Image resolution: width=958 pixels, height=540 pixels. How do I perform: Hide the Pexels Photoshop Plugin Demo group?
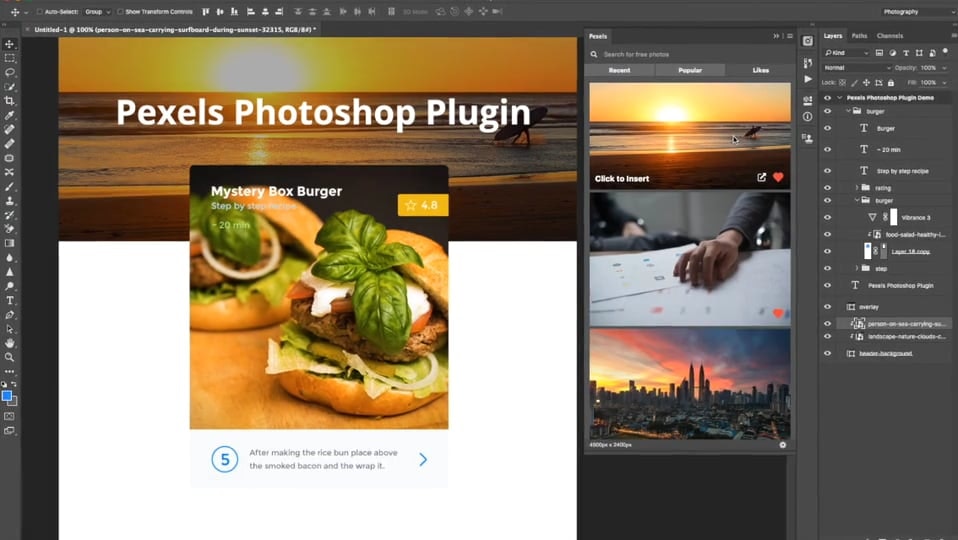[827, 98]
